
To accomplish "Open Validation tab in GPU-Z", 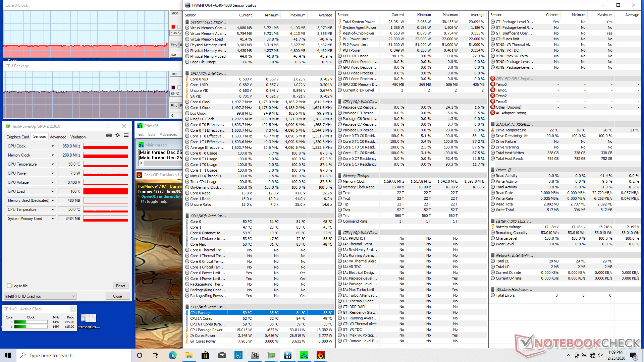I will tap(78, 137).
